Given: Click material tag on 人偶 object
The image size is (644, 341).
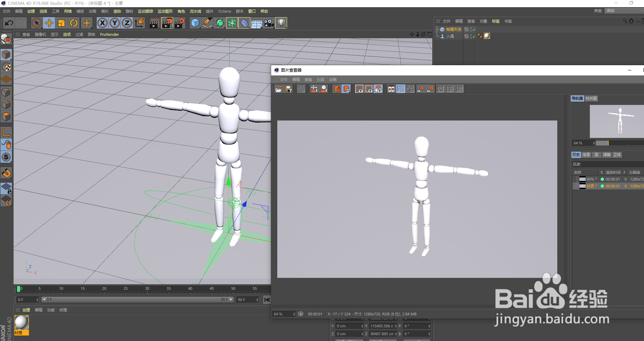Looking at the screenshot, I should click(487, 36).
